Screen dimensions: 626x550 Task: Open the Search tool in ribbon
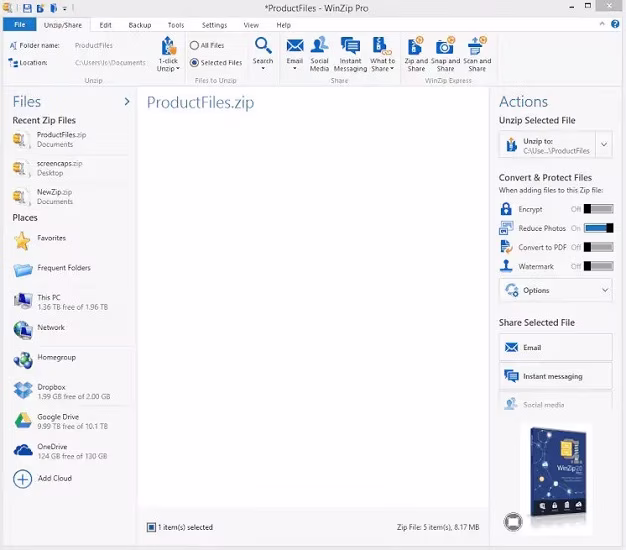pos(263,53)
